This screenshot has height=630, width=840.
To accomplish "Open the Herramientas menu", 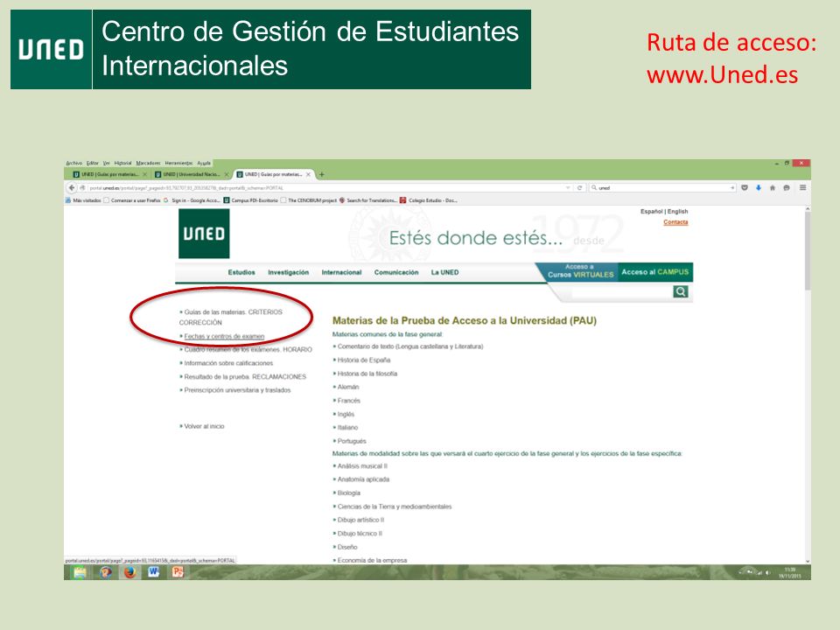I will (x=178, y=163).
